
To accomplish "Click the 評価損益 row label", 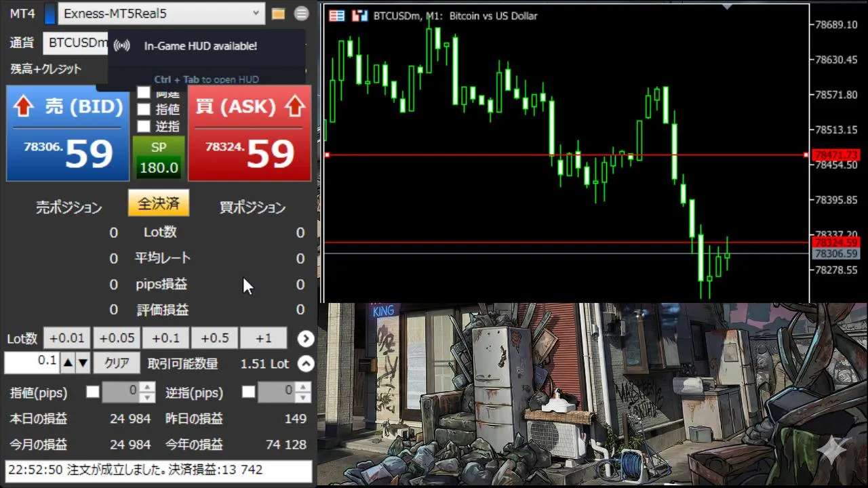I will point(163,310).
